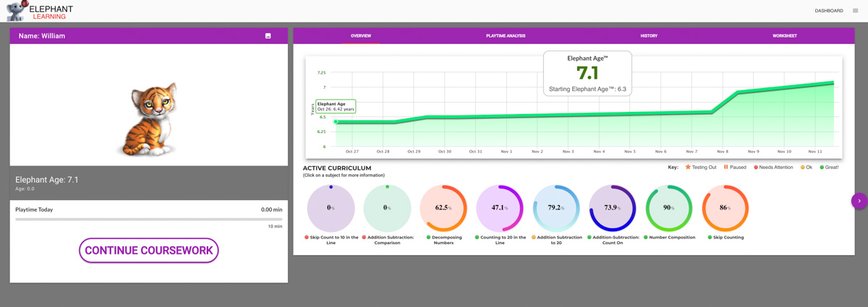Click the 0.00 min playtime value

coord(272,209)
